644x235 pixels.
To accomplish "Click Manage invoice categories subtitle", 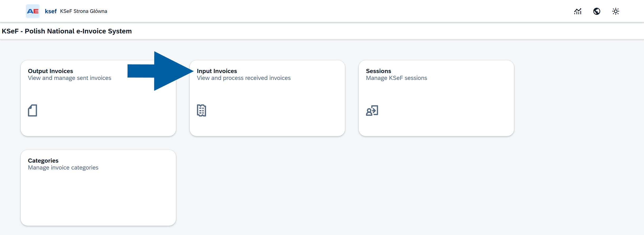I will 63,168.
